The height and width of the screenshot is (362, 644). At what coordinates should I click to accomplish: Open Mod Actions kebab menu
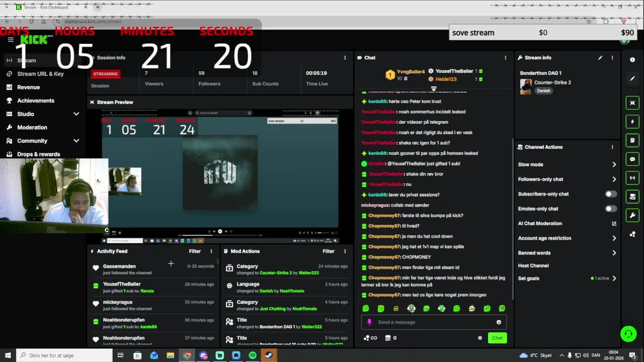345,251
